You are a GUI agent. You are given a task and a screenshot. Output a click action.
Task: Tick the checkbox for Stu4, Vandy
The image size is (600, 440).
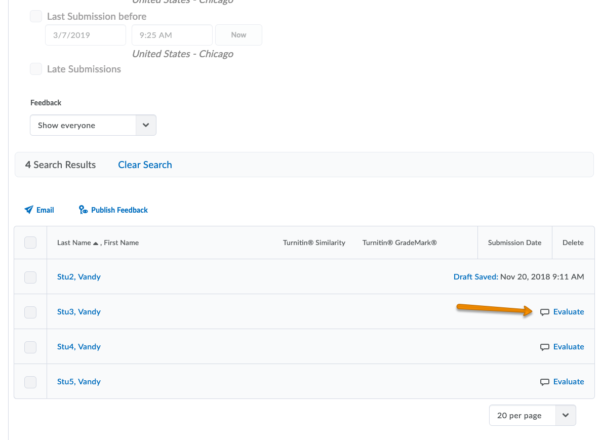[30, 347]
